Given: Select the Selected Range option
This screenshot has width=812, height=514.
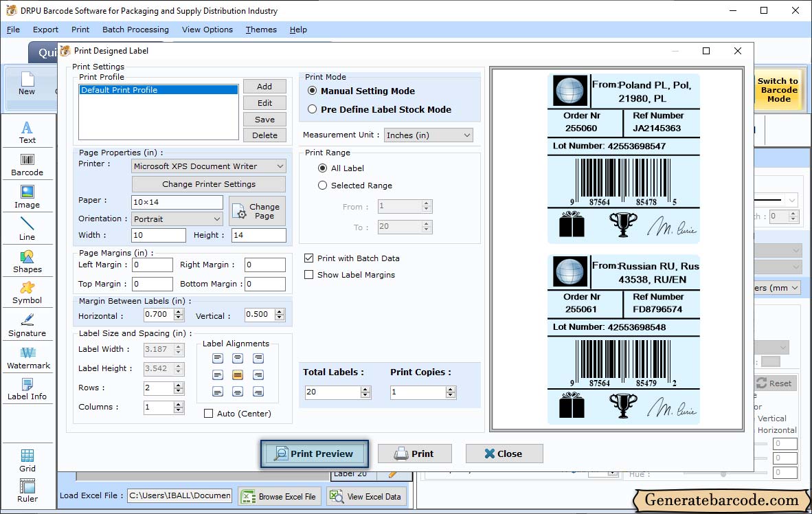Looking at the screenshot, I should point(323,186).
